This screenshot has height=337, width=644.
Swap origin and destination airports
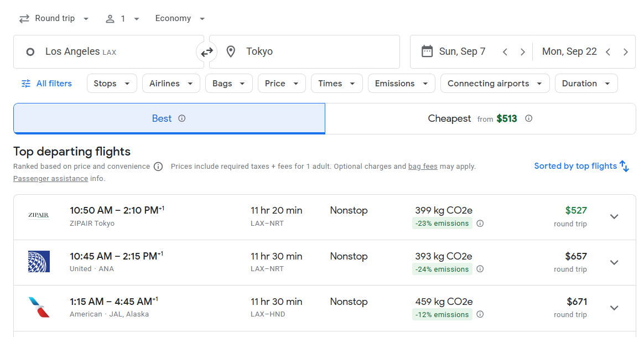point(207,52)
